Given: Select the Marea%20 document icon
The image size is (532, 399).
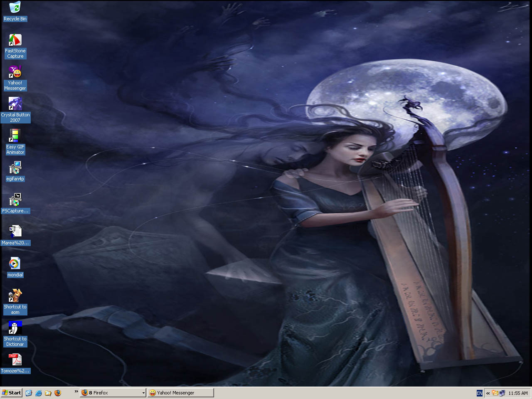Looking at the screenshot, I should (15, 232).
